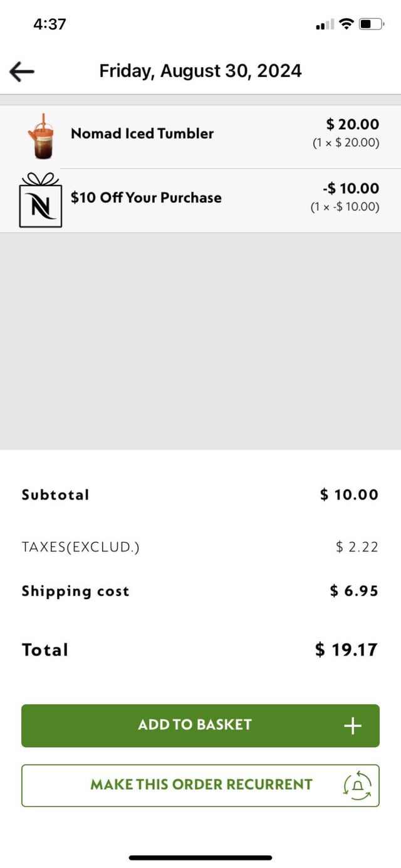
Task: Tap the Total amount $ 19.17
Action: (346, 650)
